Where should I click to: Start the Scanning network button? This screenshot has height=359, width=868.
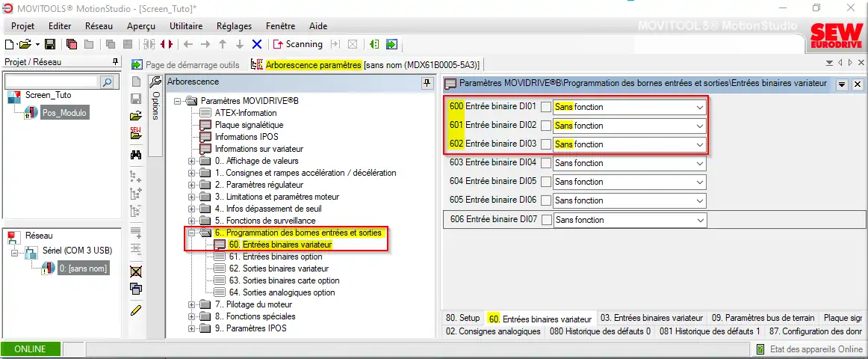click(297, 44)
